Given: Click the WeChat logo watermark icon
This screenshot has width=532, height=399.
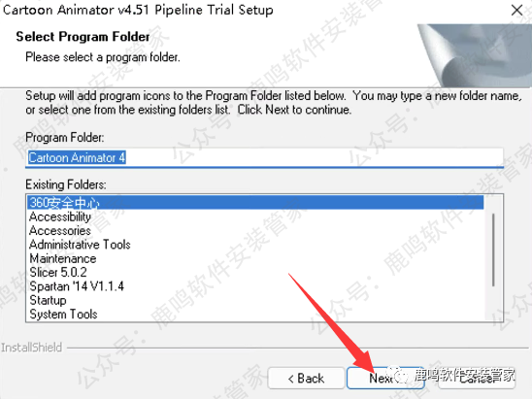Looking at the screenshot, I should pyautogui.click(x=398, y=374).
